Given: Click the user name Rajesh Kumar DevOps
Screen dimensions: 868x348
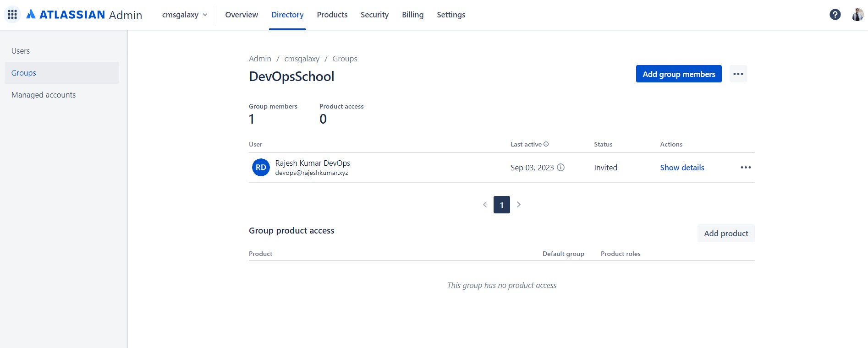Looking at the screenshot, I should pos(313,163).
